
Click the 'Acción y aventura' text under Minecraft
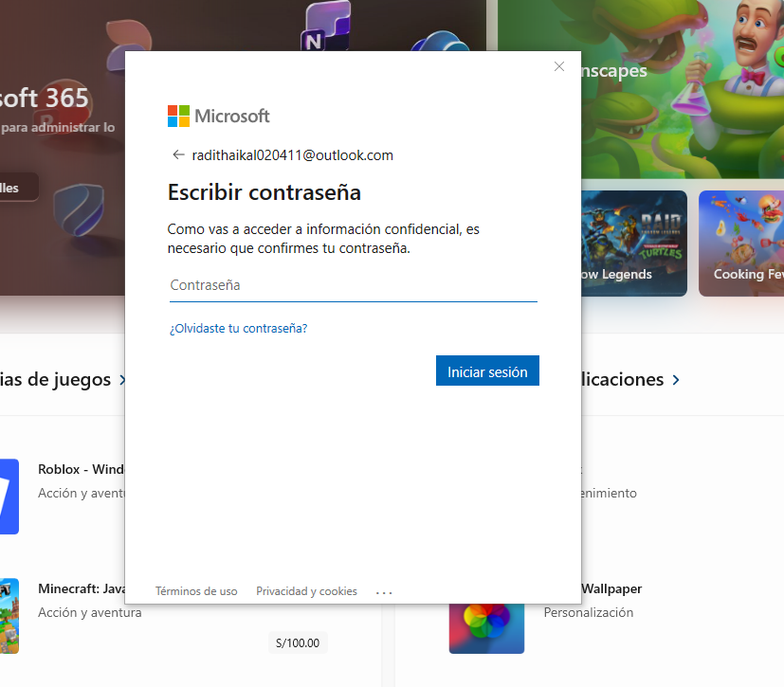pyautogui.click(x=89, y=612)
